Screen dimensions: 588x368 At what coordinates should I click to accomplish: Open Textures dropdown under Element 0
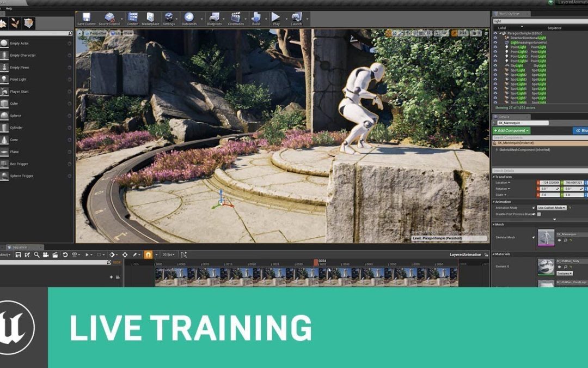pos(565,273)
